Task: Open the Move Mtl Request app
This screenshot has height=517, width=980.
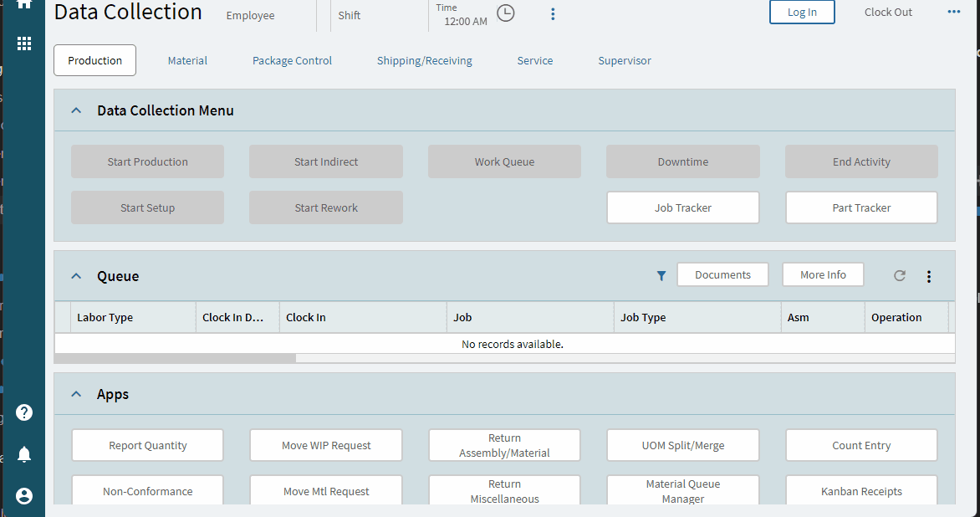Action: [326, 490]
